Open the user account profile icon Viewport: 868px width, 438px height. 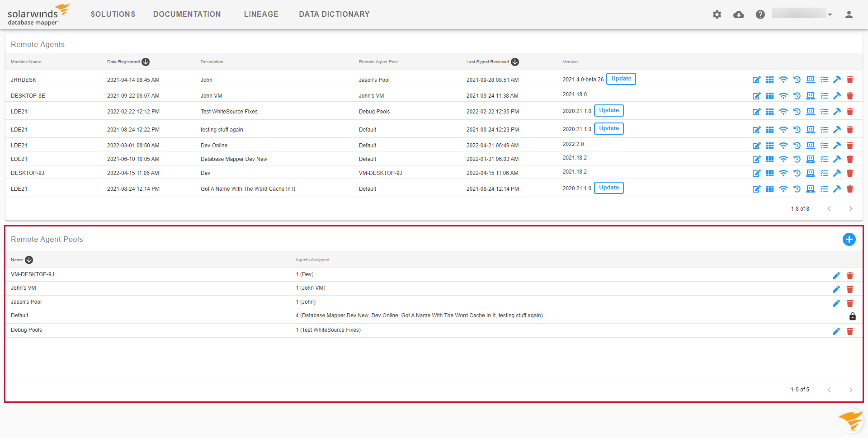pos(849,14)
